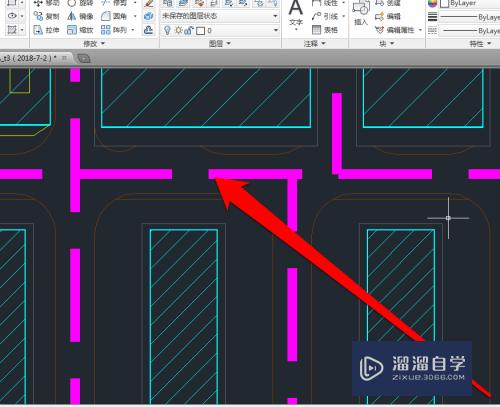Toggle layer on/off lightbulb icon

click(167, 31)
